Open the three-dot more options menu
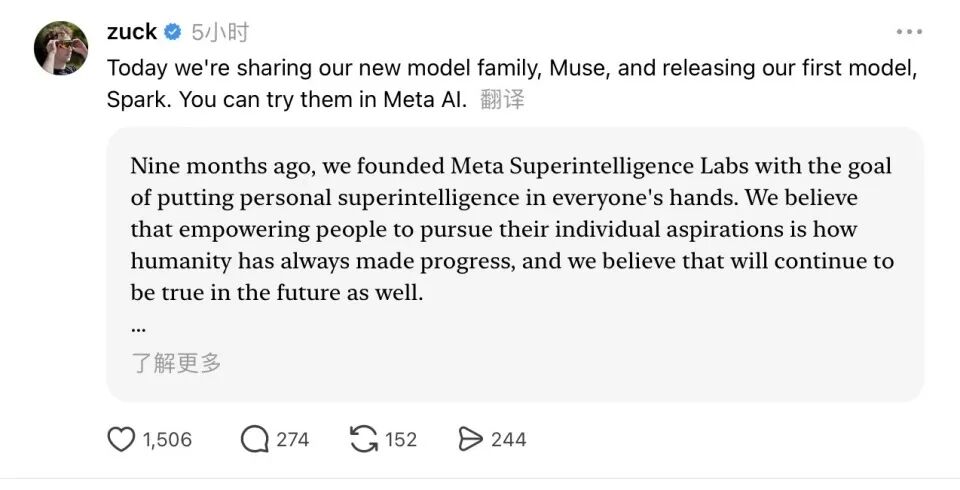This screenshot has width=960, height=490. click(909, 32)
